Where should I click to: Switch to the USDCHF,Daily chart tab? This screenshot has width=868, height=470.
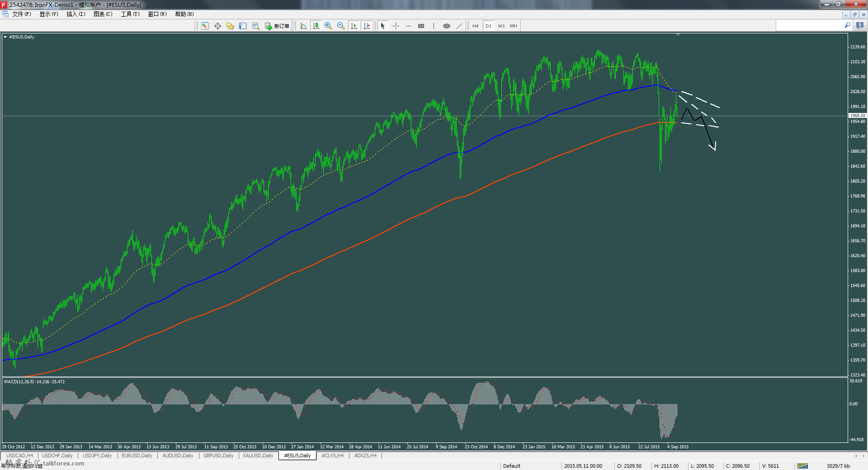(x=57, y=456)
